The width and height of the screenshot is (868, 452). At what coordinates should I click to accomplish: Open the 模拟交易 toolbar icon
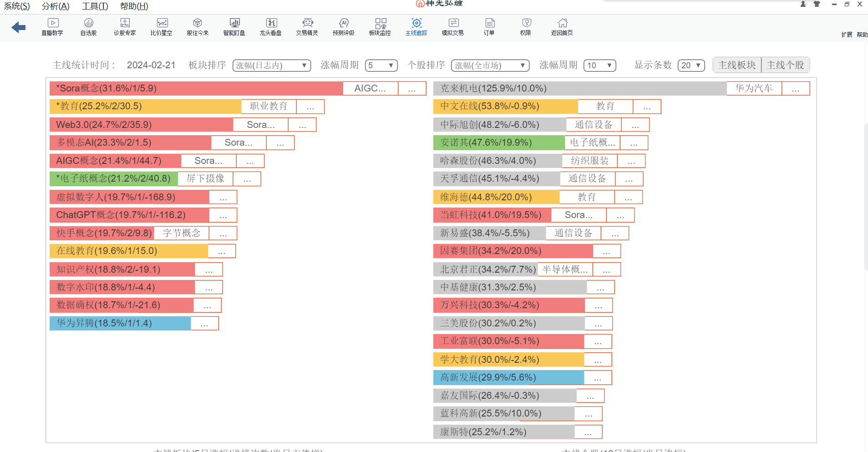click(453, 27)
